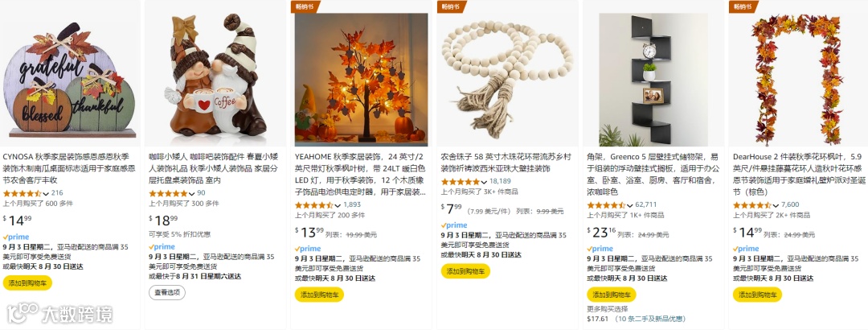Click the Prime badge under the CYNOSA pumpkin listing

(17, 237)
